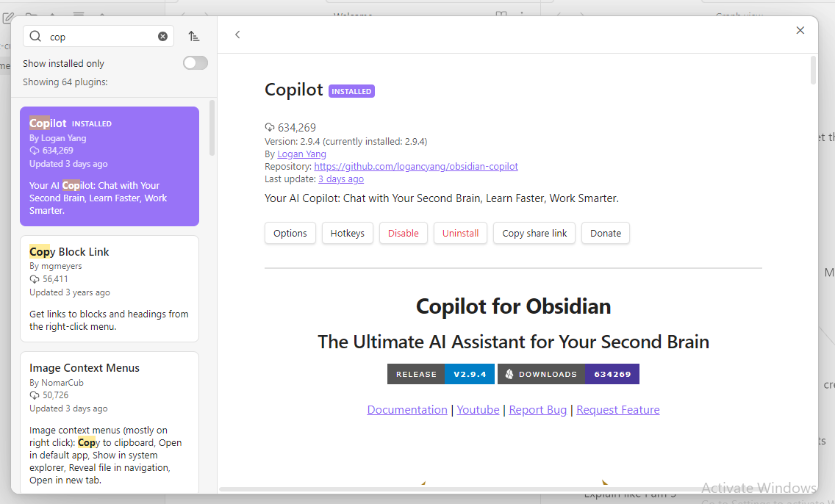
Task: Uninstall the Copilot plugin
Action: click(x=461, y=233)
